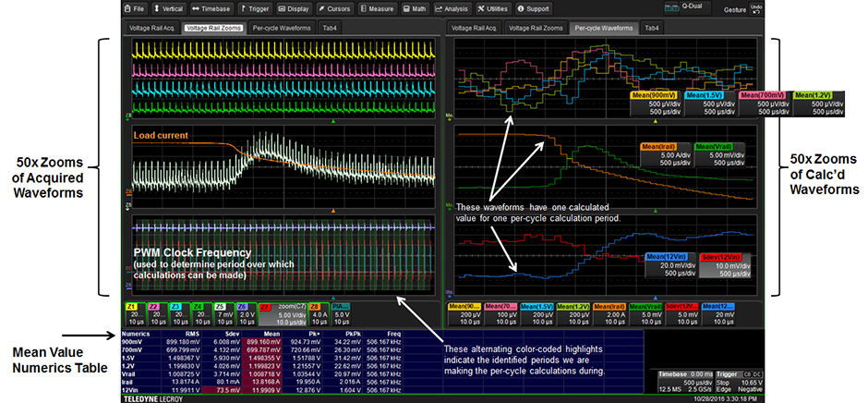Open the File menu
This screenshot has width=868, height=403.
pos(134,8)
